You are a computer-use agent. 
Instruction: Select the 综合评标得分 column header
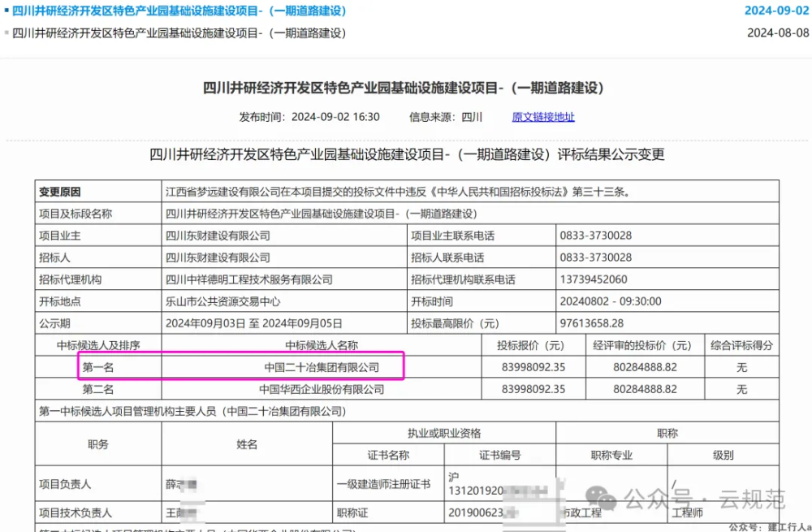pos(741,345)
